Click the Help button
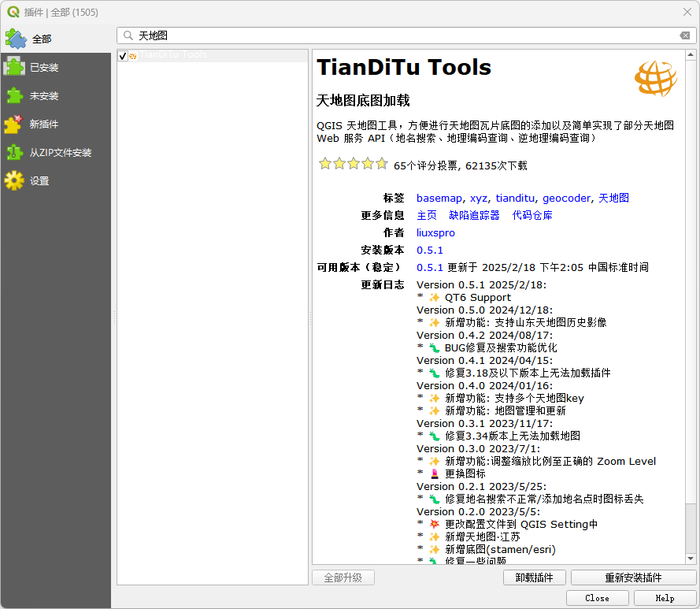Image resolution: width=700 pixels, height=609 pixels. 665,598
